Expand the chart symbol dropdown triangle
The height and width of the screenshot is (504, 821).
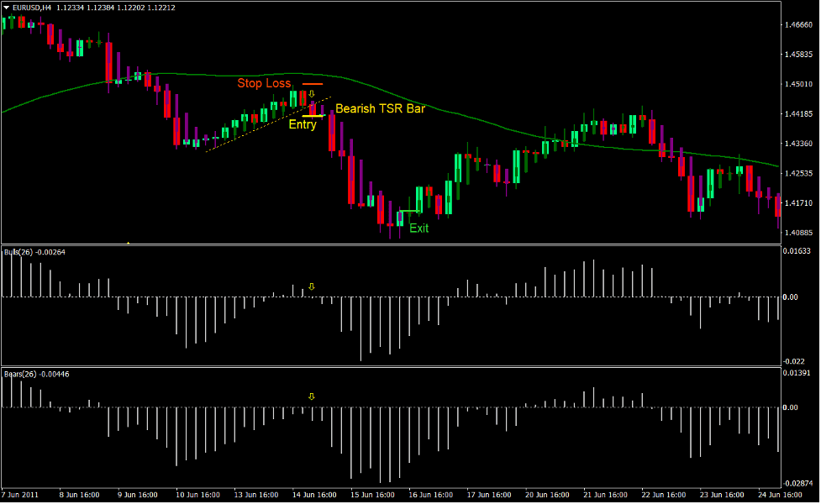pyautogui.click(x=7, y=8)
